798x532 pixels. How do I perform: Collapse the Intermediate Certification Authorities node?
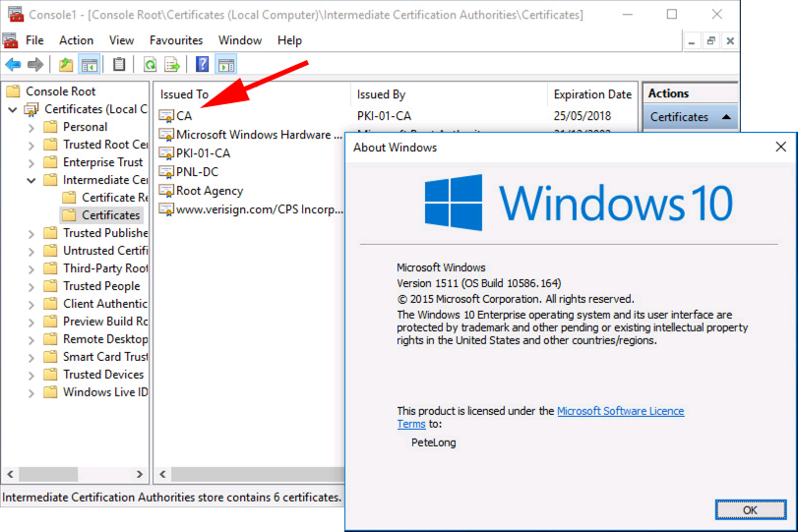tap(31, 180)
